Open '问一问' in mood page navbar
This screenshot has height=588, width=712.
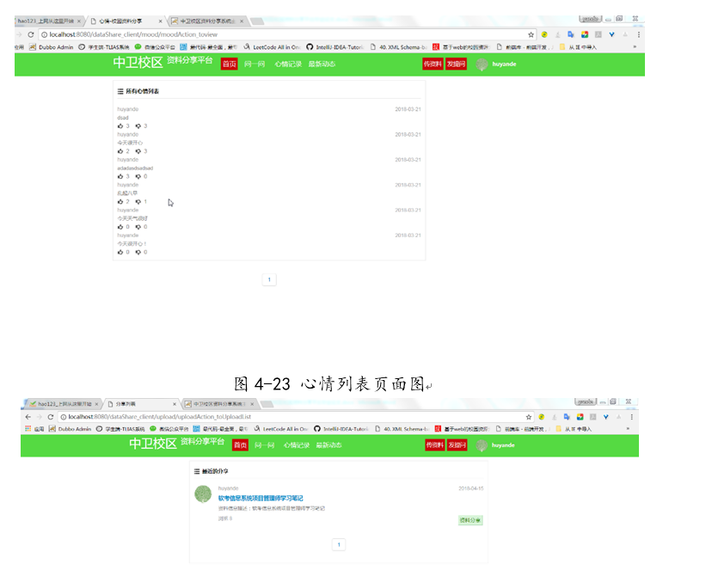tap(255, 64)
